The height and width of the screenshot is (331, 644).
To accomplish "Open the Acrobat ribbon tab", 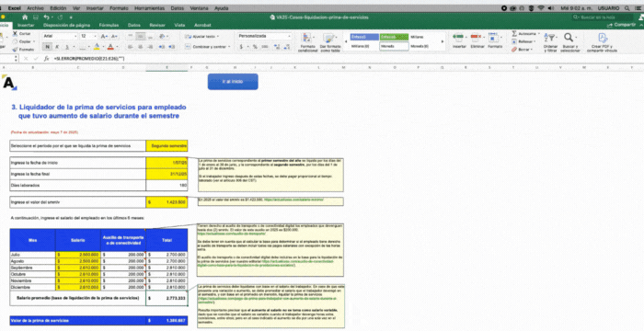I will click(202, 25).
